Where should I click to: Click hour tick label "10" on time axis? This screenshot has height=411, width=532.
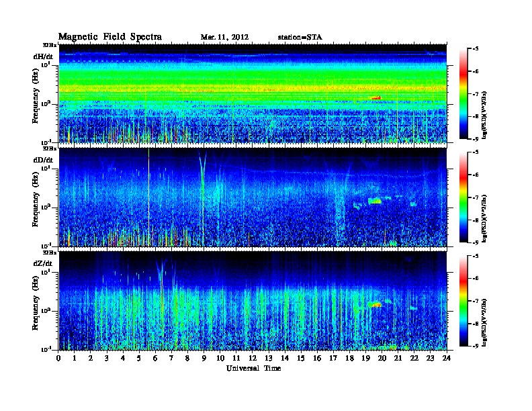click(x=220, y=359)
